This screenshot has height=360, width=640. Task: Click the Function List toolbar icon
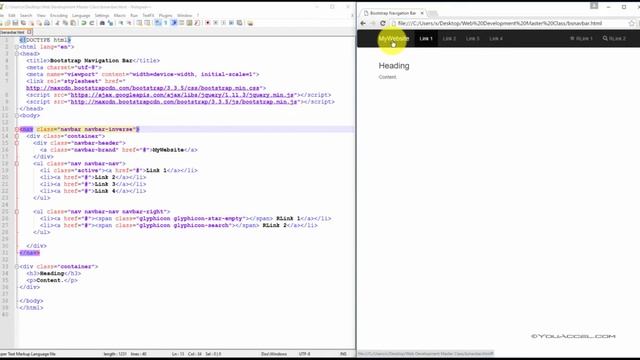pyautogui.click(x=197, y=23)
